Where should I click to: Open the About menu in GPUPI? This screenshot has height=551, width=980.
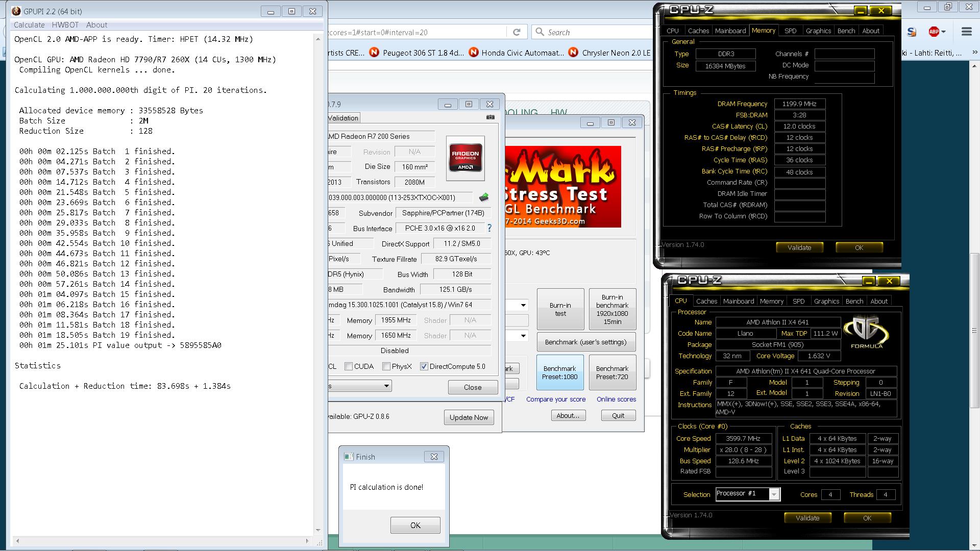coord(96,25)
